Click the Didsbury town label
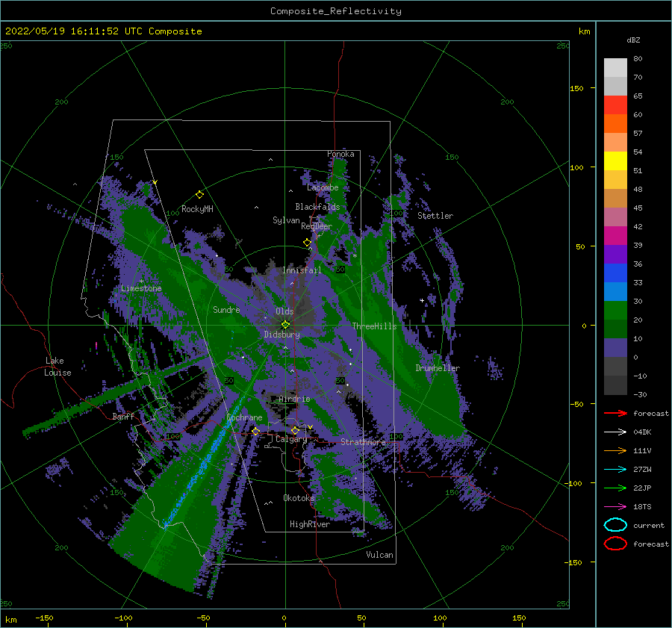Screen dimensions: 672x628 [x=281, y=335]
